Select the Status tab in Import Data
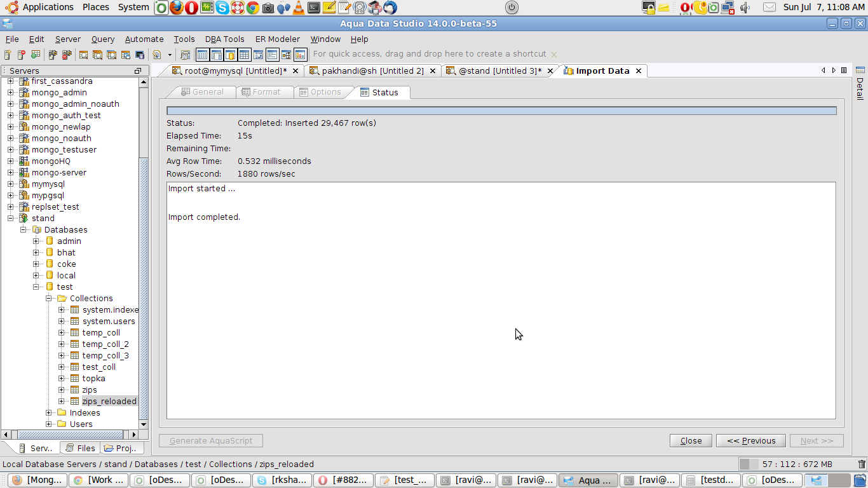This screenshot has width=868, height=488. (379, 92)
